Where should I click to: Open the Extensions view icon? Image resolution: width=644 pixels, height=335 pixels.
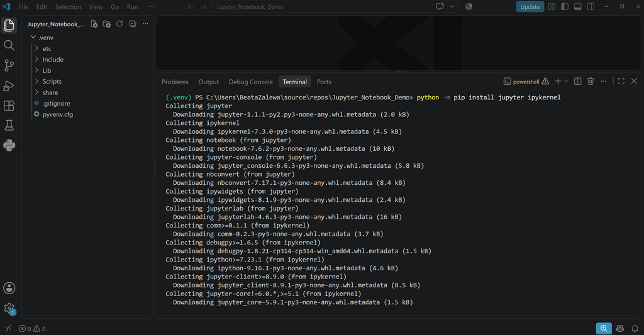click(9, 106)
